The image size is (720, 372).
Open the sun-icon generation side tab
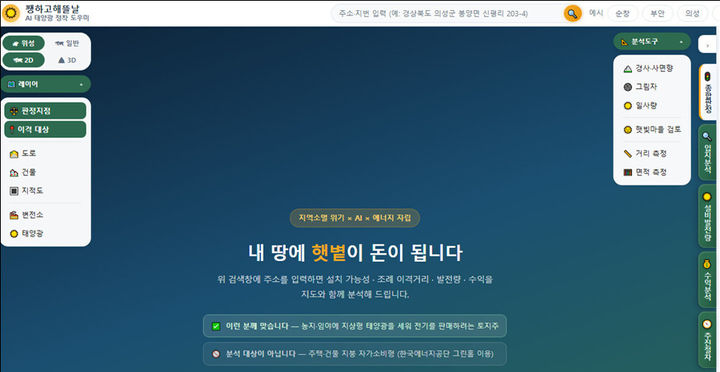tap(708, 216)
